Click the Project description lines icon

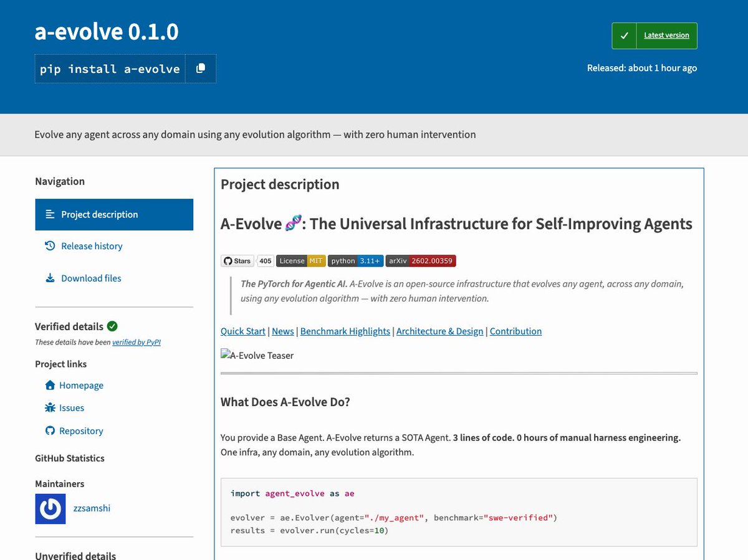[x=50, y=214]
